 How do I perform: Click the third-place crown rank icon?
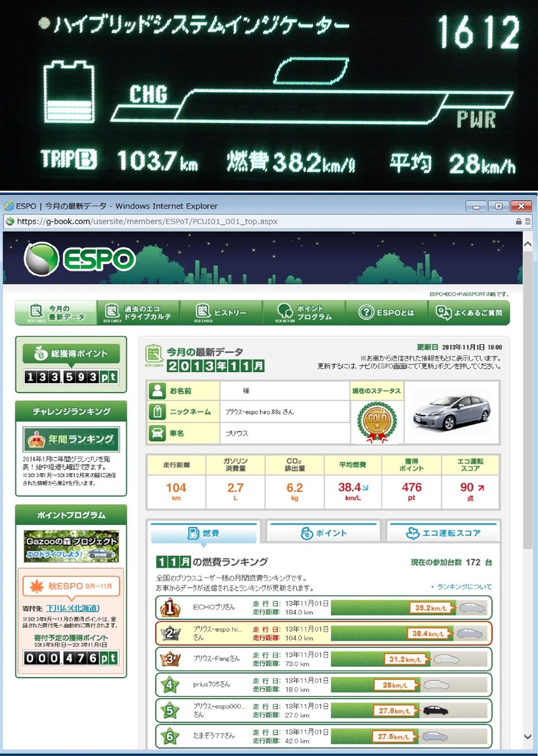point(171,659)
